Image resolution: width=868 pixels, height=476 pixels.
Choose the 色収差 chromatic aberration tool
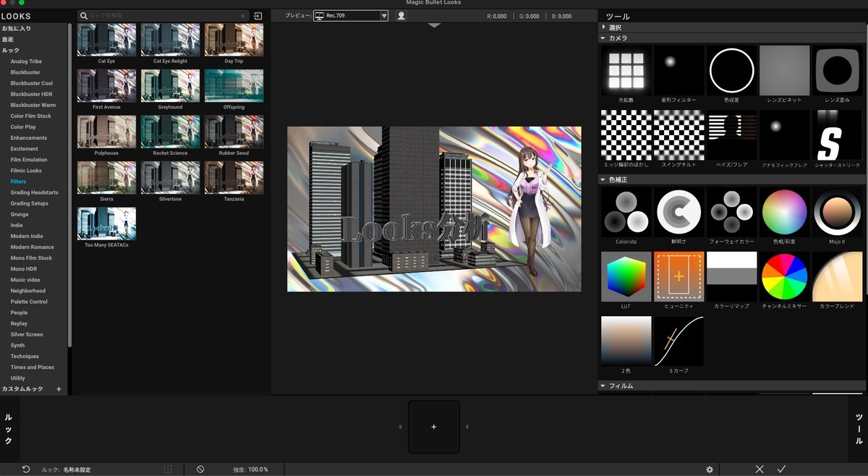pos(732,71)
